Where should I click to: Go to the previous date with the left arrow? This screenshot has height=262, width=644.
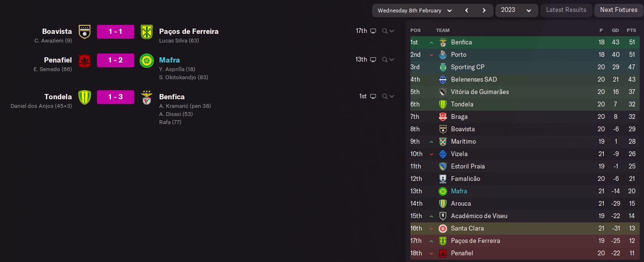(467, 10)
